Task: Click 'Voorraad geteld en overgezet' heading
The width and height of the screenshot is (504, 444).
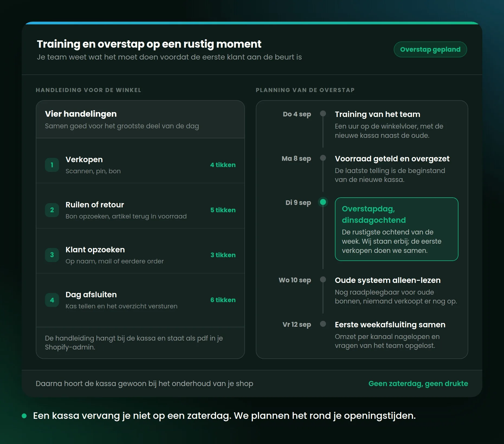Action: click(x=392, y=159)
